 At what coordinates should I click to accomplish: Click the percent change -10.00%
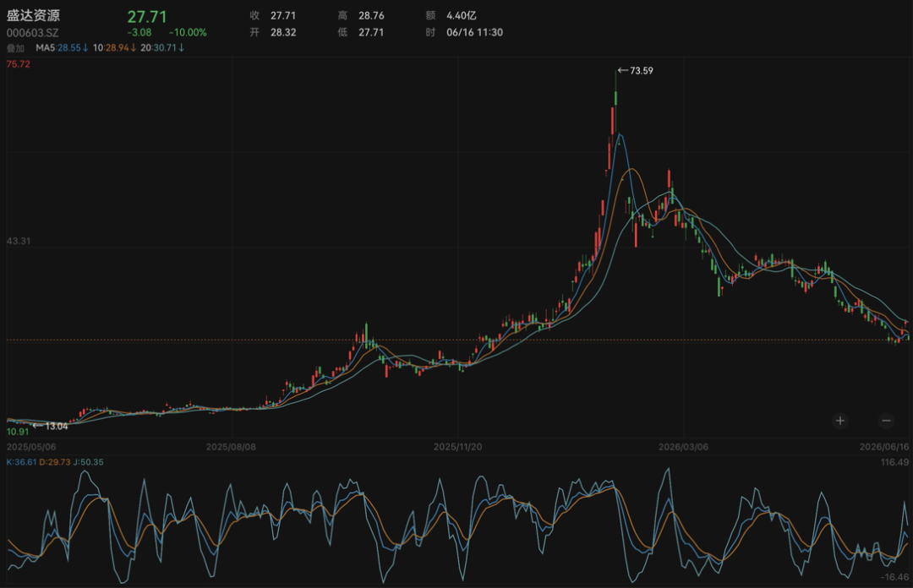188,33
